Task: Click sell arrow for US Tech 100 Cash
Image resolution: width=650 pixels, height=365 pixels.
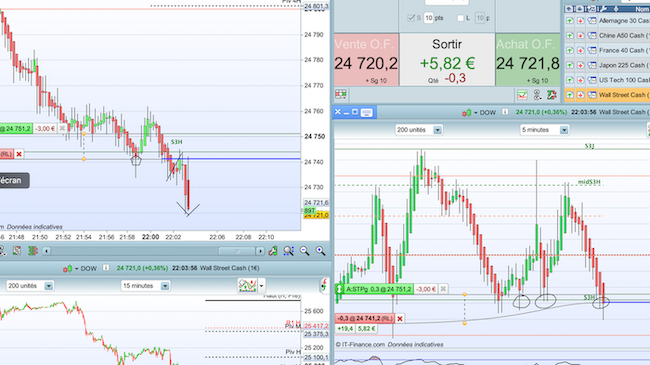Action: point(580,80)
